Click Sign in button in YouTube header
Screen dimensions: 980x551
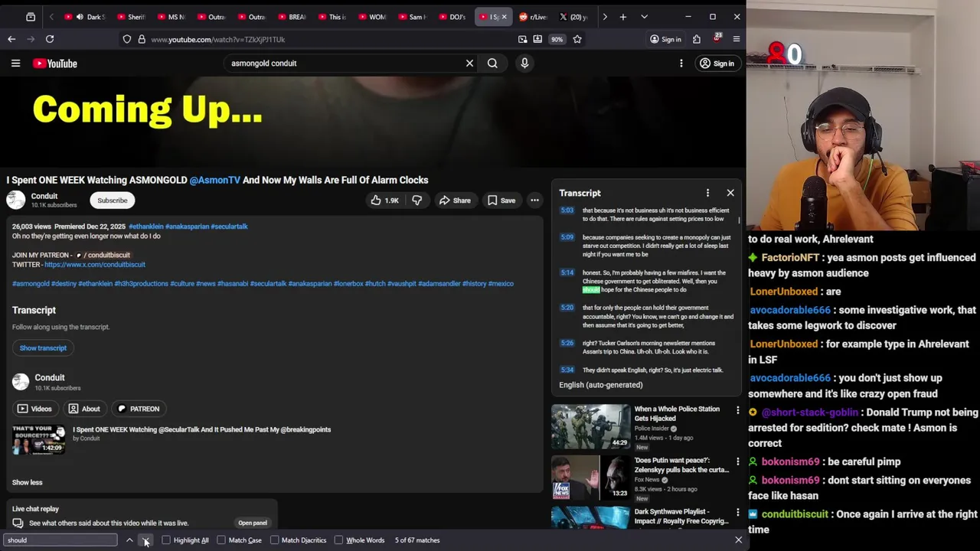(717, 64)
